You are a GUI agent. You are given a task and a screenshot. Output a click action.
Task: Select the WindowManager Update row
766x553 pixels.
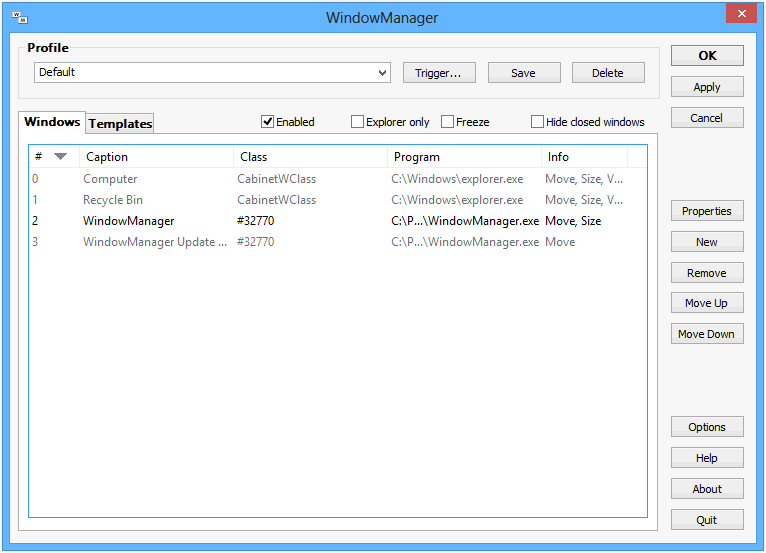click(x=338, y=242)
